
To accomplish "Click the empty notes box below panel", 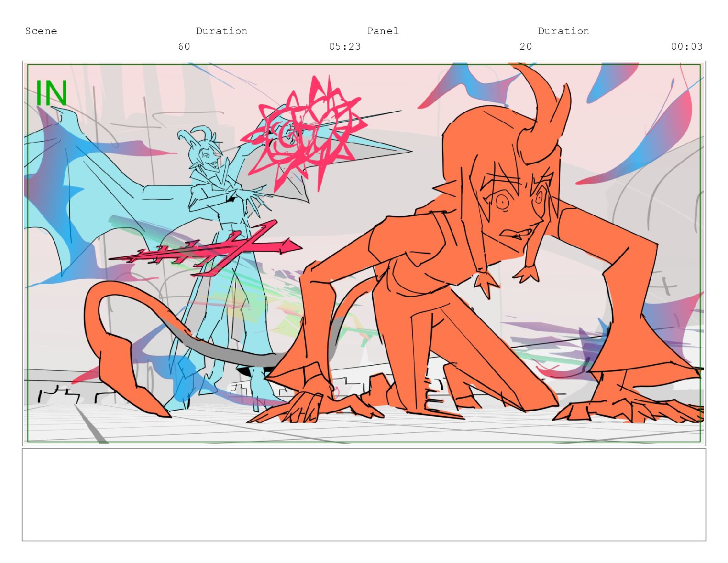I will point(364,495).
